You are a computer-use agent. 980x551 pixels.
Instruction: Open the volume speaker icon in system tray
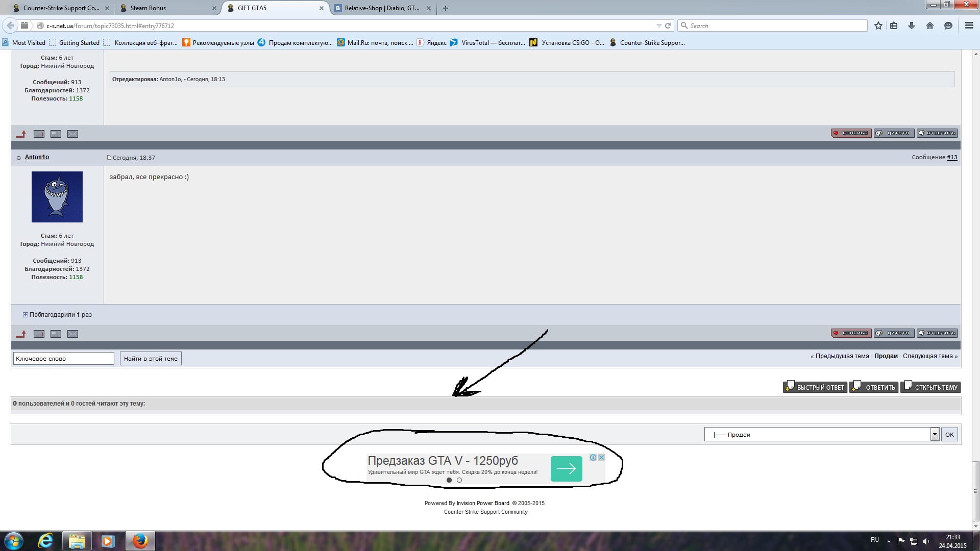pos(926,541)
